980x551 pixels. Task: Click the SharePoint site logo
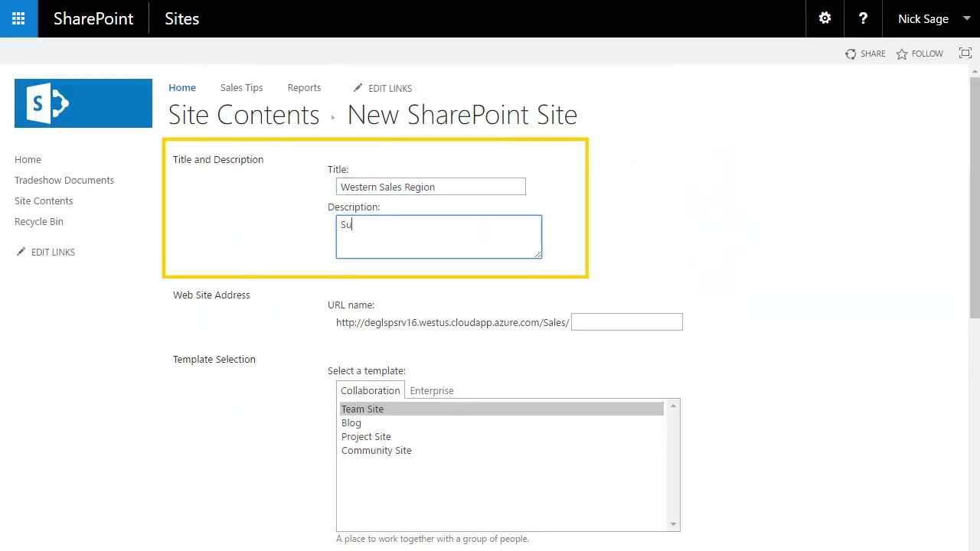pyautogui.click(x=83, y=103)
